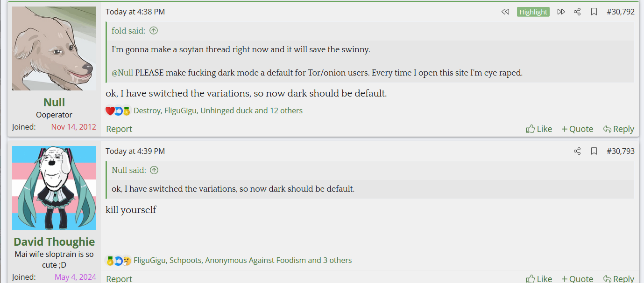Reply to Null's post
Viewport: 644px width, 283px height.
point(618,129)
